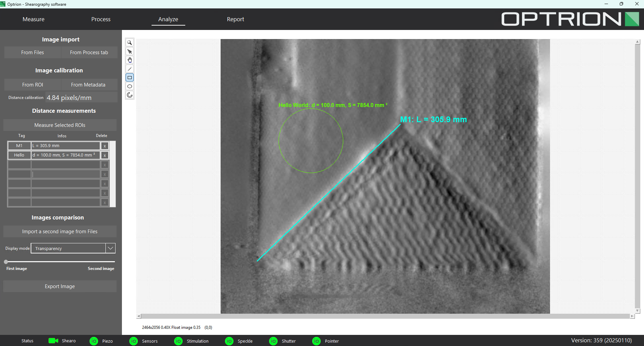Open the Measure tab
The image size is (644, 346).
[x=33, y=19]
